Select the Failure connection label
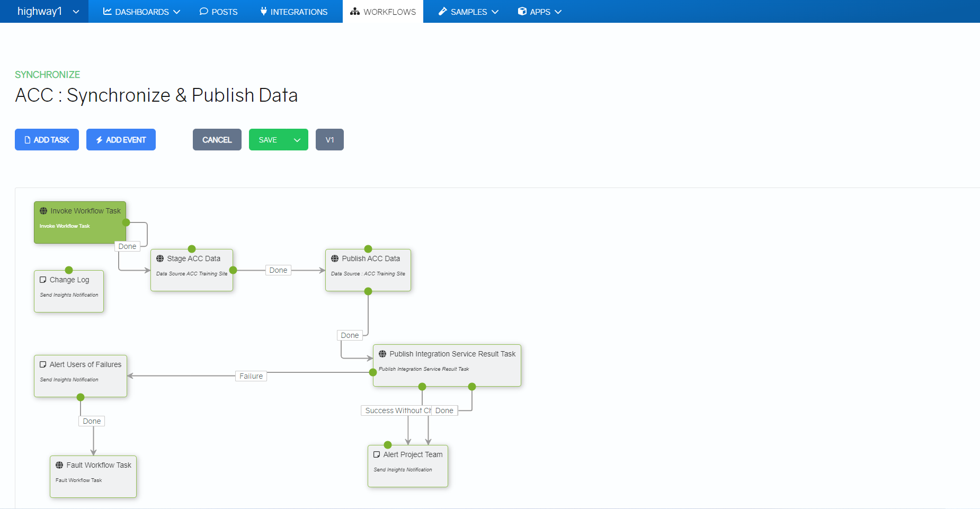 [251, 376]
